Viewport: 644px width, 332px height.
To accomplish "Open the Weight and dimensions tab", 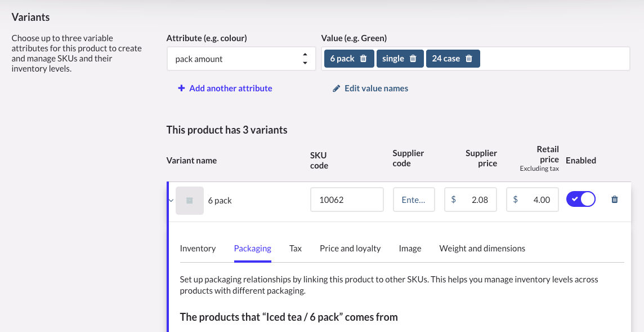I will [482, 249].
